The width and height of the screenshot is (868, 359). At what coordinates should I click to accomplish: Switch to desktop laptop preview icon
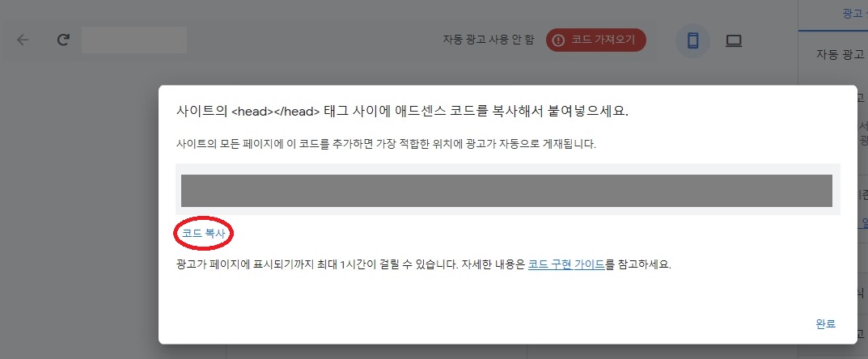click(734, 41)
